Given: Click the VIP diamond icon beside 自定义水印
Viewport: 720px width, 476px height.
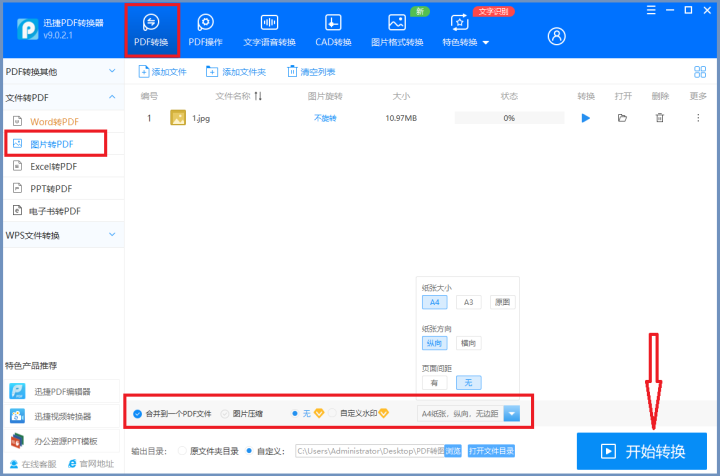Looking at the screenshot, I should pyautogui.click(x=383, y=413).
